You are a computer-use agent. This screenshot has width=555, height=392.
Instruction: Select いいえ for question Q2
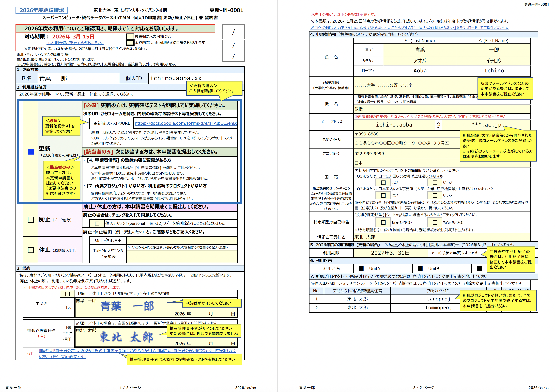tap(435, 195)
